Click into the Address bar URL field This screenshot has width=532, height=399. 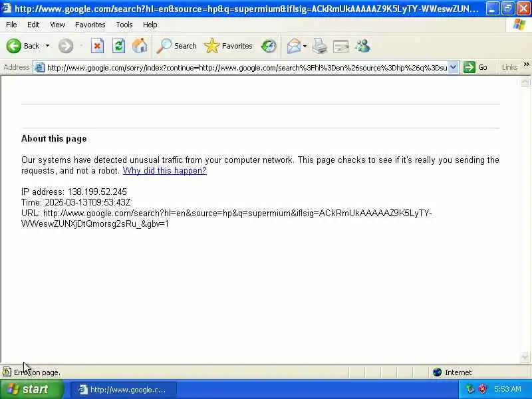(x=247, y=68)
